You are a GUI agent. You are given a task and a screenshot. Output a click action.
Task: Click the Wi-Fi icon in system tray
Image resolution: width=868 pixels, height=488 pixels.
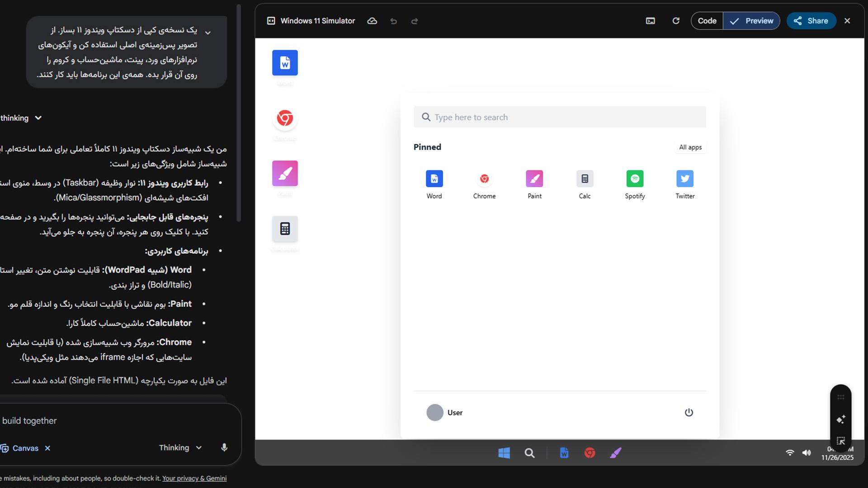(x=790, y=453)
